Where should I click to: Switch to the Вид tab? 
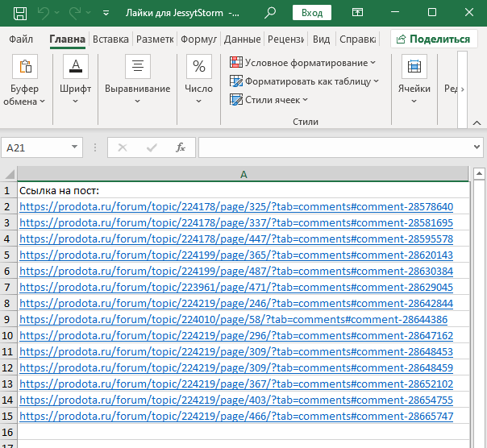click(321, 39)
